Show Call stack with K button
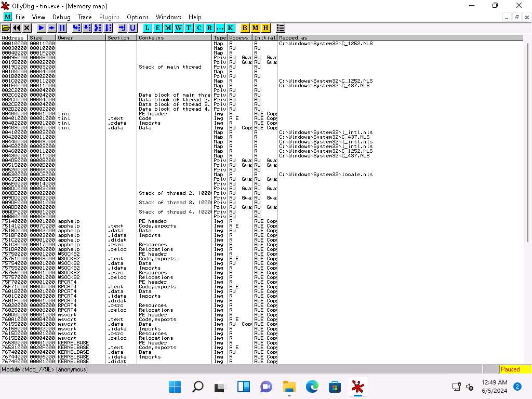532x399 pixels. point(230,28)
